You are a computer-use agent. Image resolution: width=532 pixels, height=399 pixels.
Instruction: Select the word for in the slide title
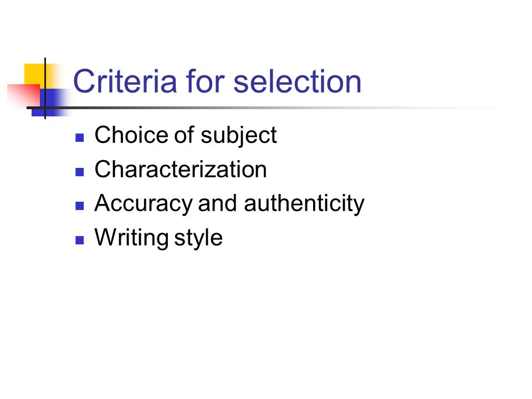click(x=205, y=81)
